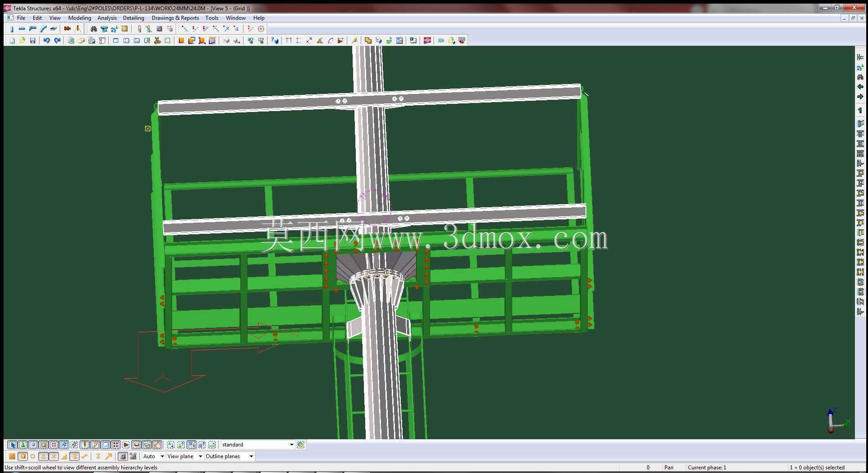Click the XYZ coordinate axis symbol

(838, 421)
